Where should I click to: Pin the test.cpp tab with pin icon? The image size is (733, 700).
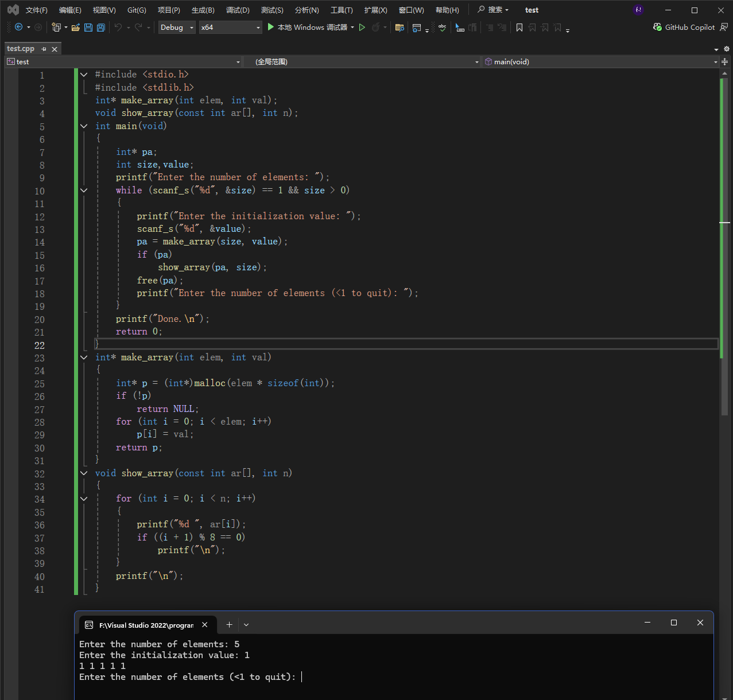pos(44,49)
